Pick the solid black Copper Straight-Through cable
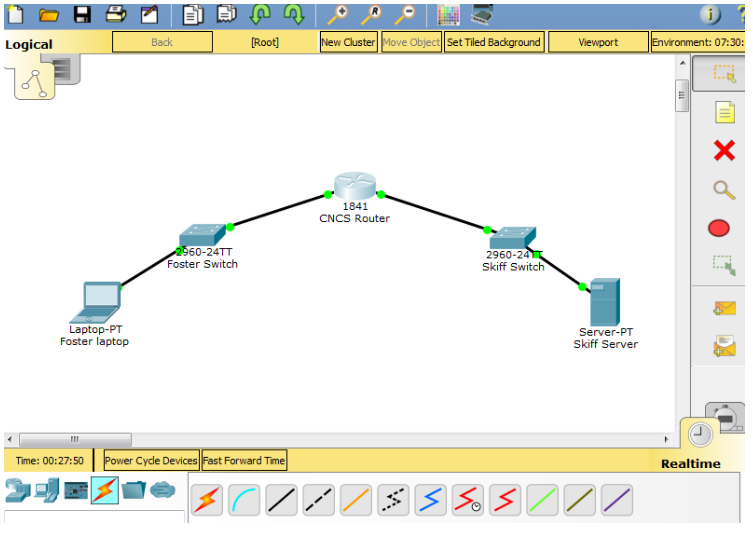This screenshot has height=535, width=753. click(281, 500)
